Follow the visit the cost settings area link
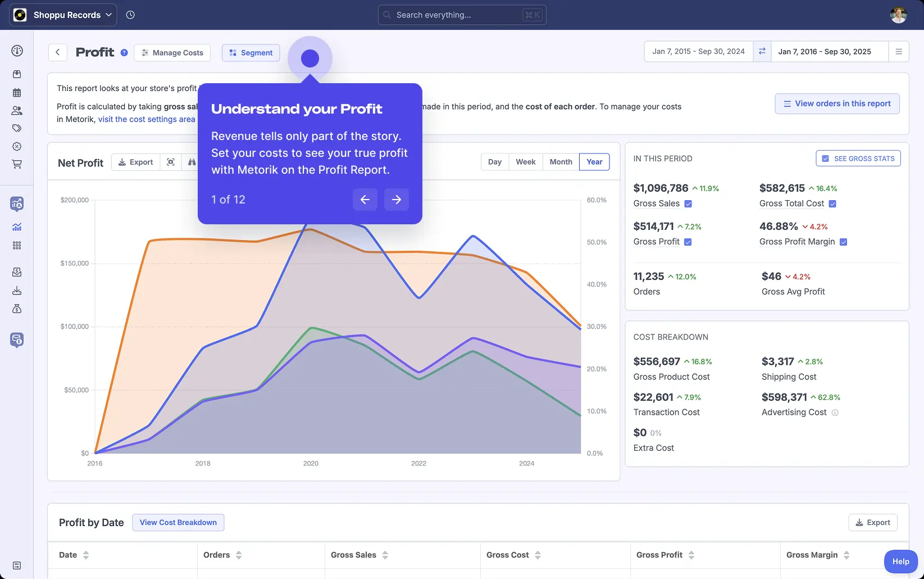This screenshot has width=924, height=579. (146, 119)
